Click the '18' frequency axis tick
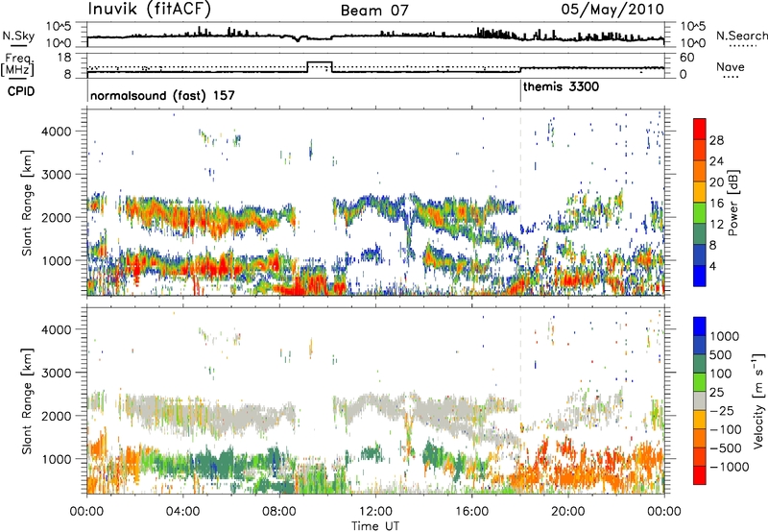 [64, 58]
